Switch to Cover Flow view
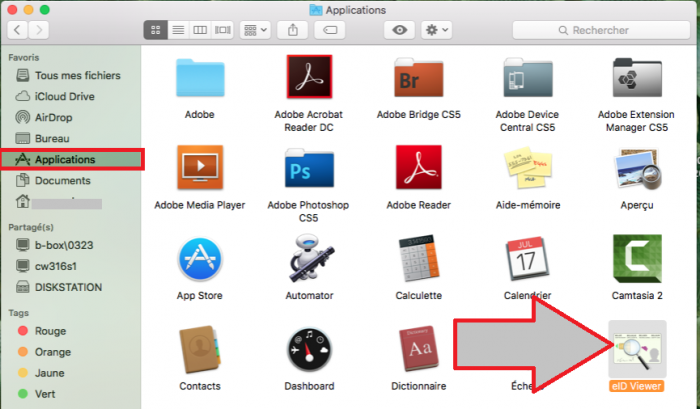The width and height of the screenshot is (700, 409). [222, 30]
